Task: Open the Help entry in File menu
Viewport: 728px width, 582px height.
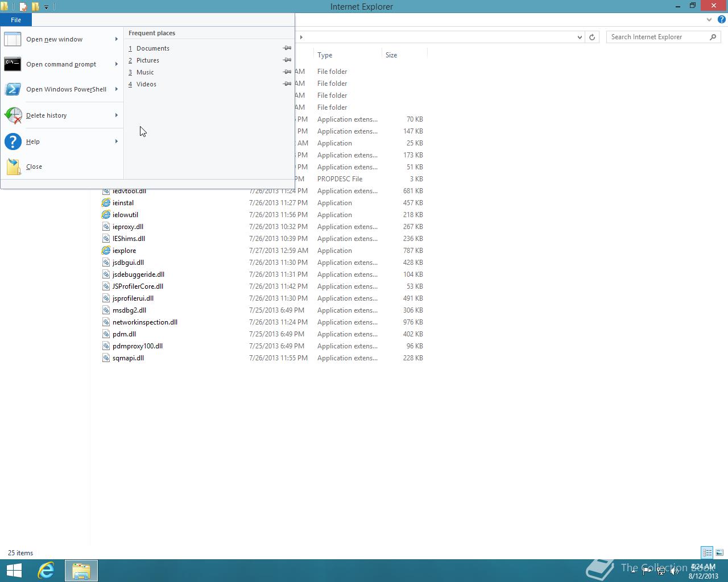Action: (x=62, y=142)
